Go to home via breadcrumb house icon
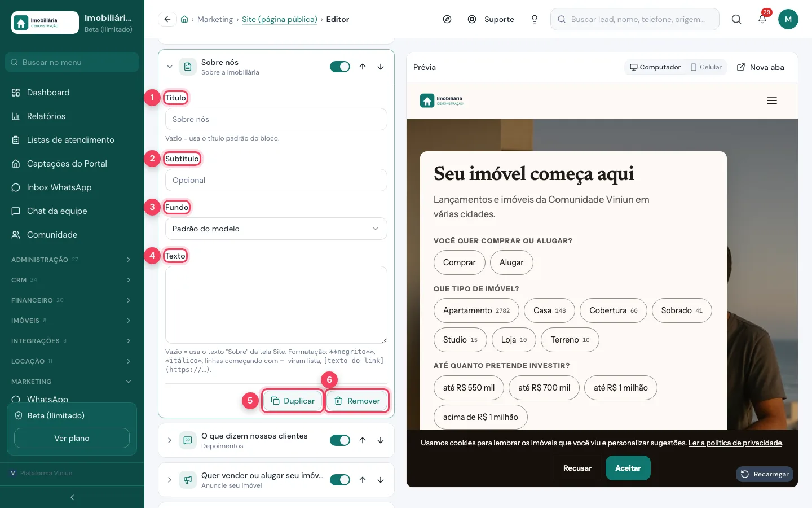This screenshot has height=508, width=812. (184, 19)
